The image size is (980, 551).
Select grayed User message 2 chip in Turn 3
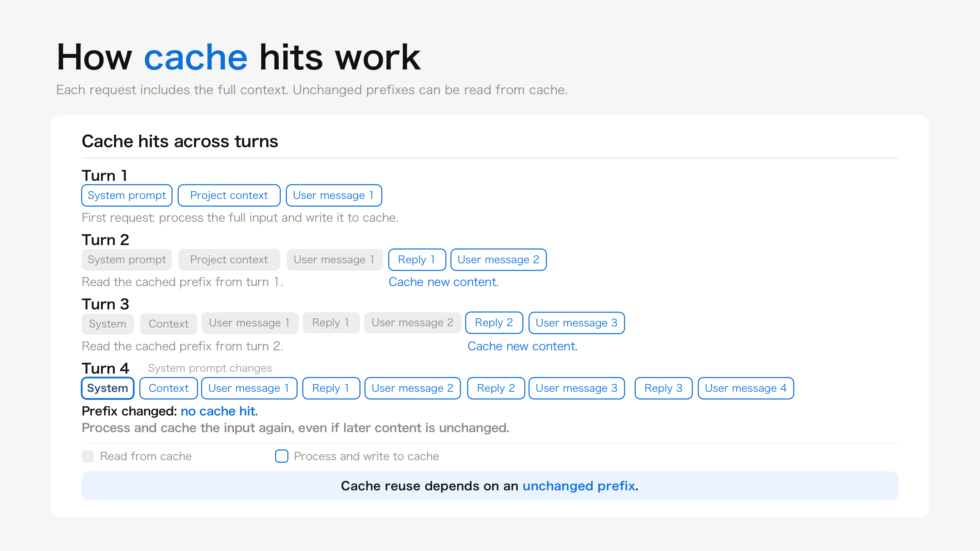pyautogui.click(x=412, y=322)
